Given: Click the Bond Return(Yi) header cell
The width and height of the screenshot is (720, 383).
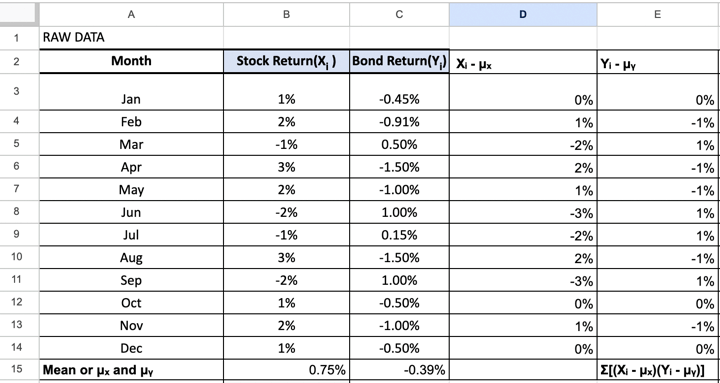Looking at the screenshot, I should point(399,61).
